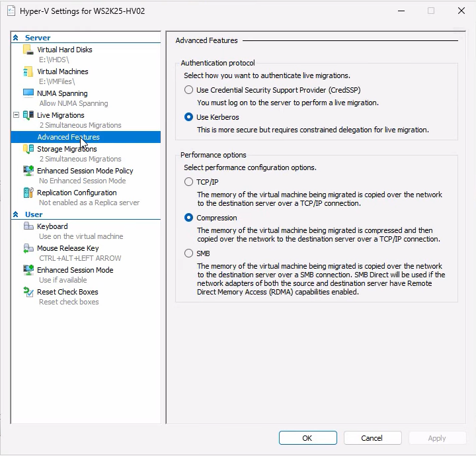Click the User section header
Image resolution: width=476 pixels, height=456 pixels.
point(34,214)
